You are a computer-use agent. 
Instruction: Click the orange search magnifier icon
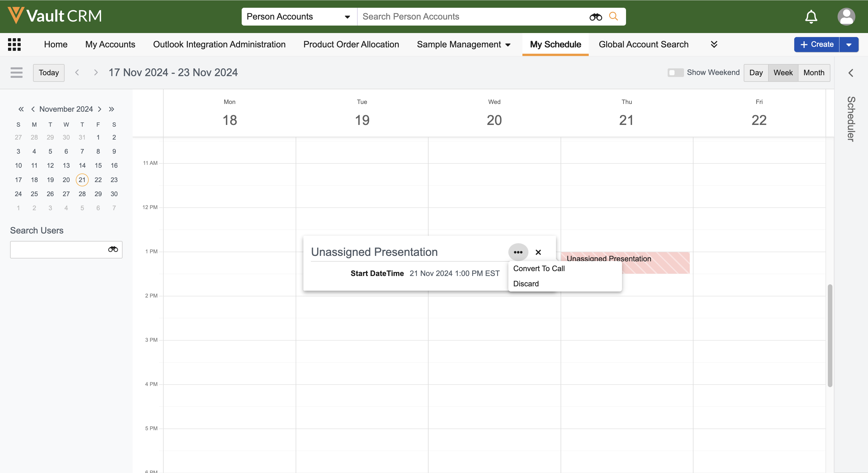(x=614, y=17)
